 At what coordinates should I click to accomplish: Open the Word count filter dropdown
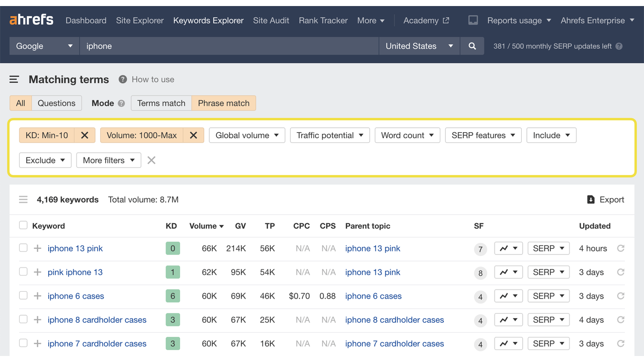[x=407, y=135]
